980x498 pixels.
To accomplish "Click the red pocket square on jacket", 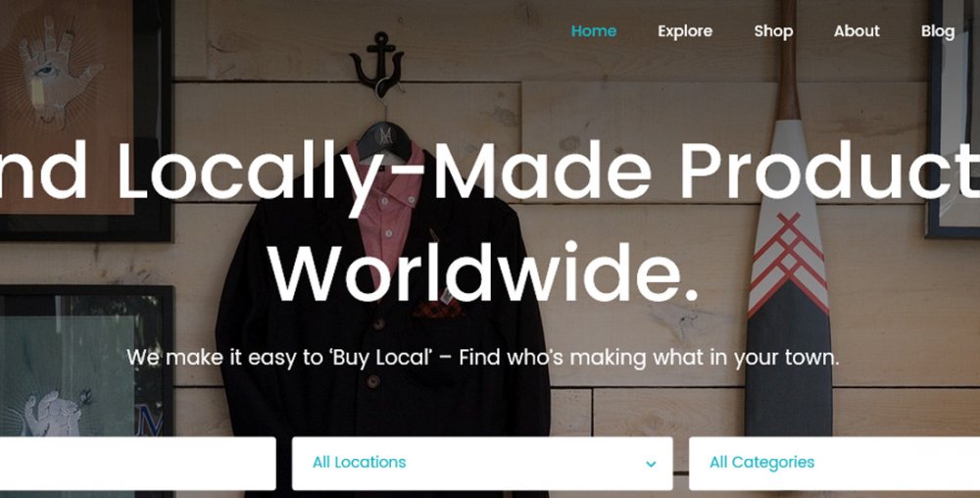I will (x=439, y=309).
